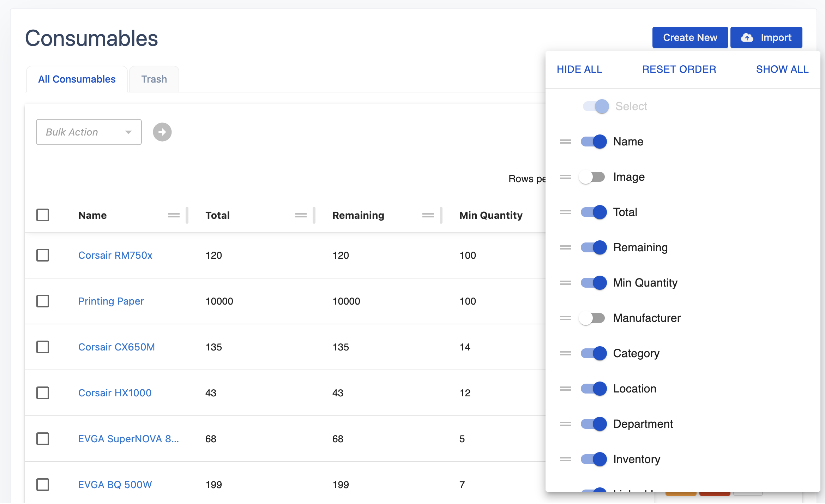Open the Corsair RM750x link
Image resolution: width=825 pixels, height=504 pixels.
coord(115,255)
